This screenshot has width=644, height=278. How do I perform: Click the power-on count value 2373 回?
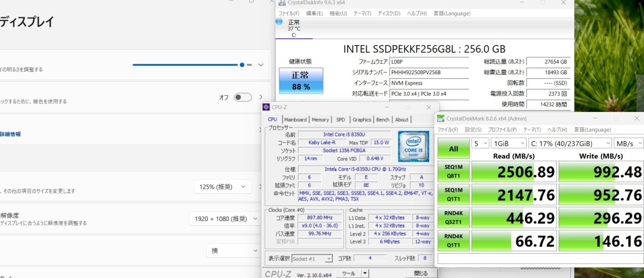(x=548, y=93)
